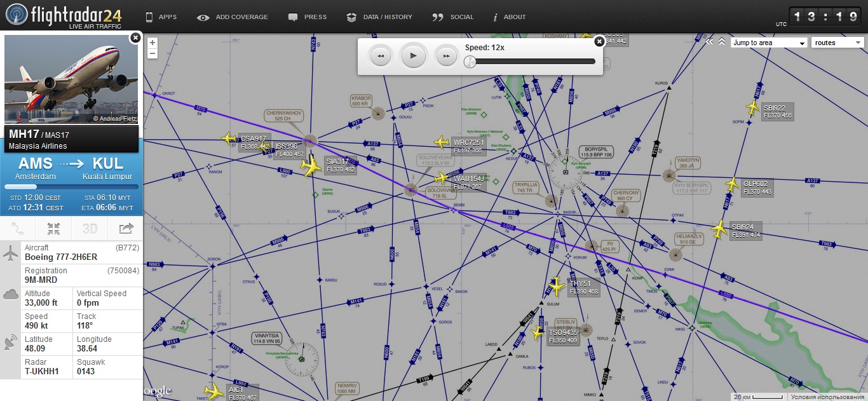Select the SIA317 aircraft on the map
868x401 pixels.
pyautogui.click(x=311, y=167)
